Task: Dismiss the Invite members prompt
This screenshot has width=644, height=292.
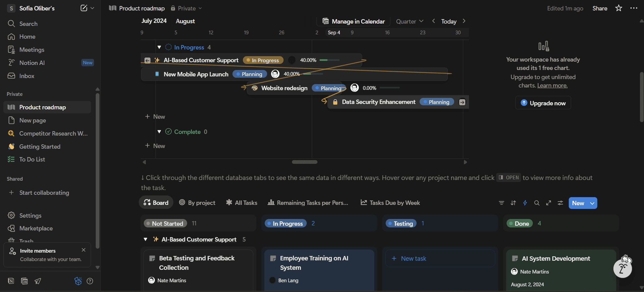Action: [x=84, y=250]
